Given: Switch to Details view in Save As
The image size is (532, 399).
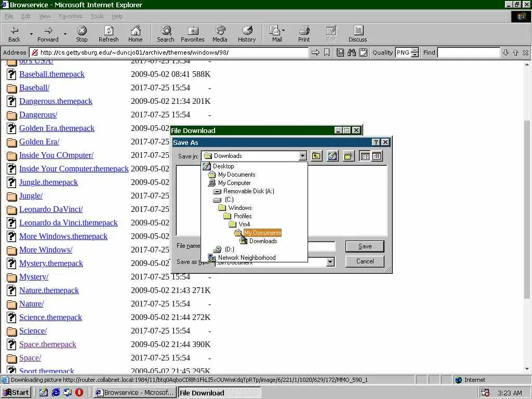Looking at the screenshot, I should [x=377, y=156].
